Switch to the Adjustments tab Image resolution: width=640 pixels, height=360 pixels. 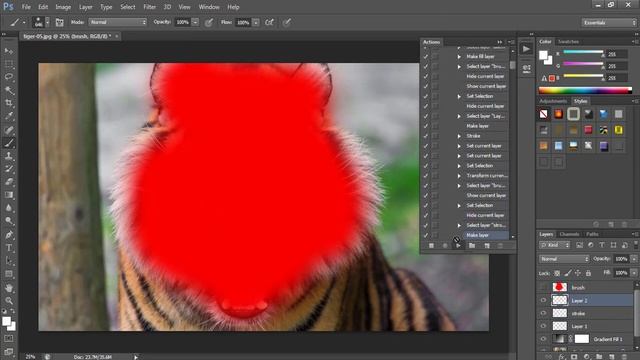(553, 101)
